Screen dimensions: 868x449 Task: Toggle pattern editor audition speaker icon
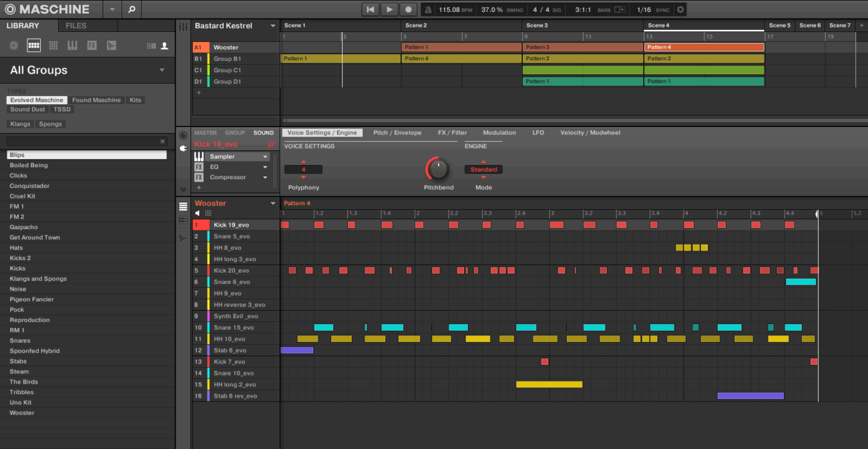198,213
